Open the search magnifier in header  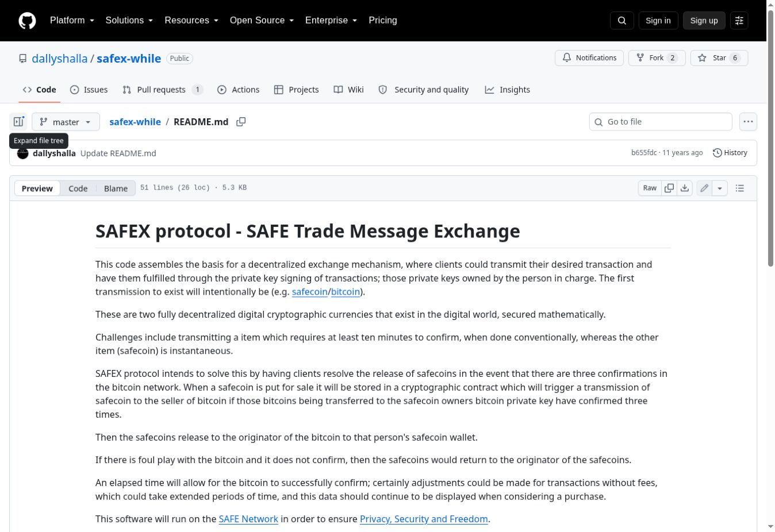pos(621,21)
